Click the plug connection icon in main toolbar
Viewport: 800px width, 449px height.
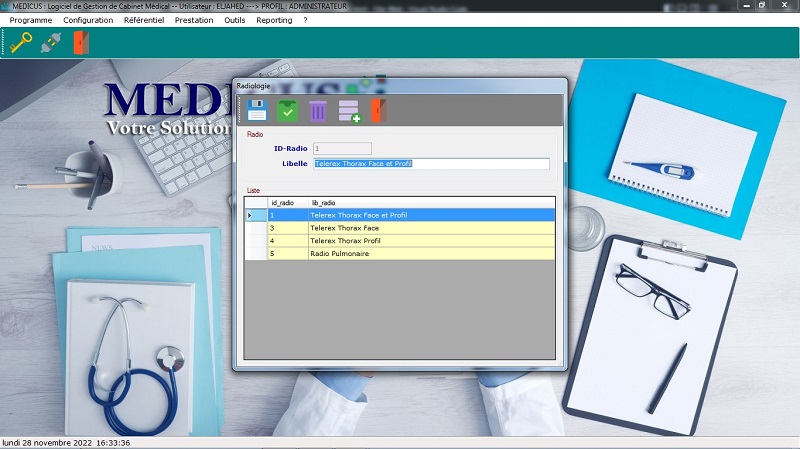point(51,43)
